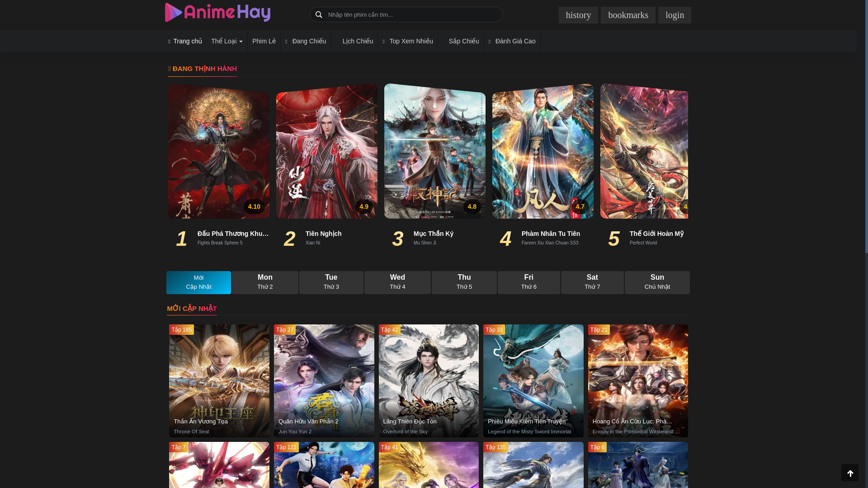This screenshot has width=868, height=488.
Task: Select the Sun Chủ Nhật tab
Action: (x=657, y=282)
